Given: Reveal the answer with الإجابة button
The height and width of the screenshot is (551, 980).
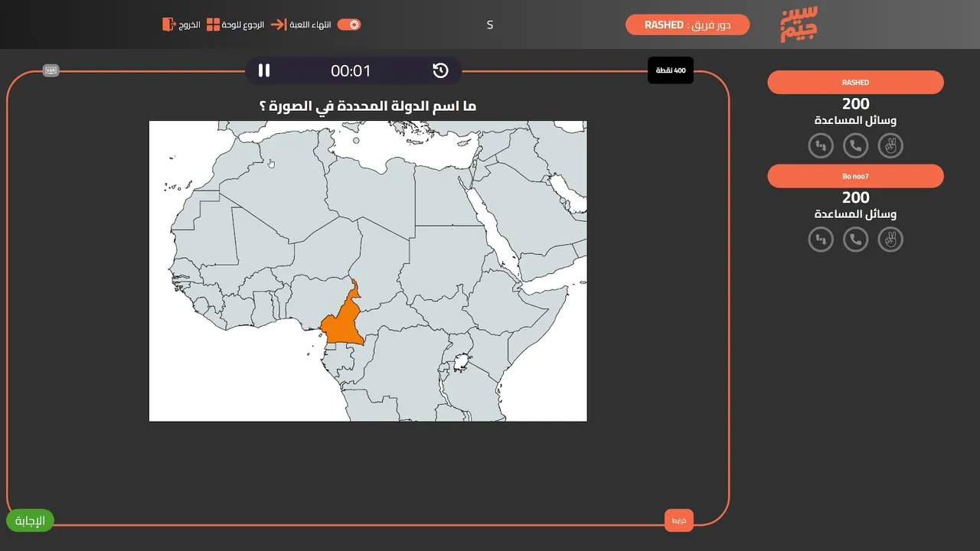Looking at the screenshot, I should coord(31,521).
